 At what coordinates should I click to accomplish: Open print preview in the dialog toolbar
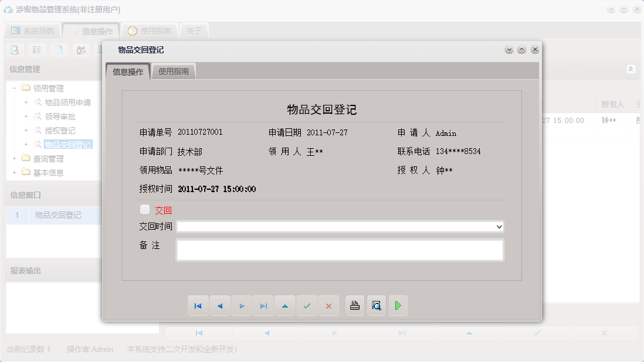[376, 305]
